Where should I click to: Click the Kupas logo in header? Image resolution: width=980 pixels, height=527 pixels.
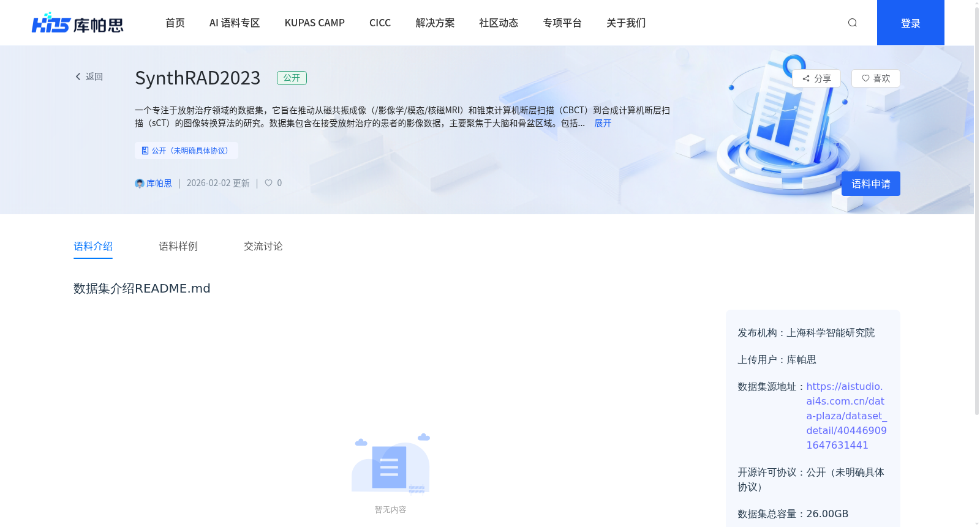[x=77, y=23]
